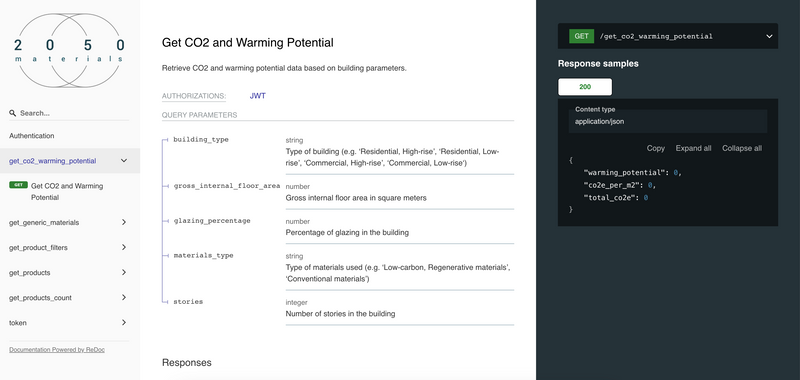800x380 pixels.
Task: Click the materials_type parameter name
Action: tap(203, 255)
